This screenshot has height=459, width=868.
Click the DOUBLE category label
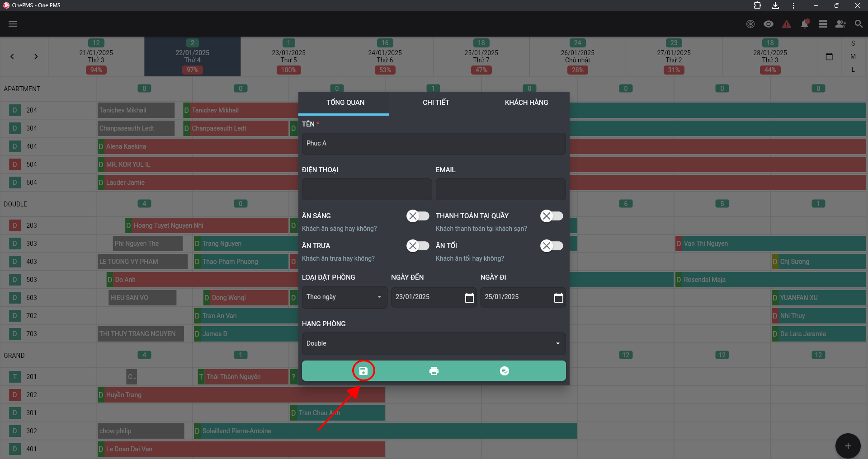tap(15, 204)
